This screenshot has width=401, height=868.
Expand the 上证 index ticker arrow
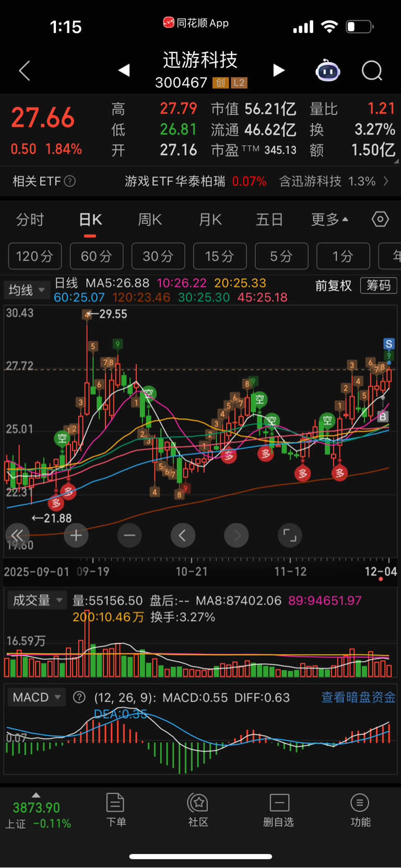coord(36,795)
